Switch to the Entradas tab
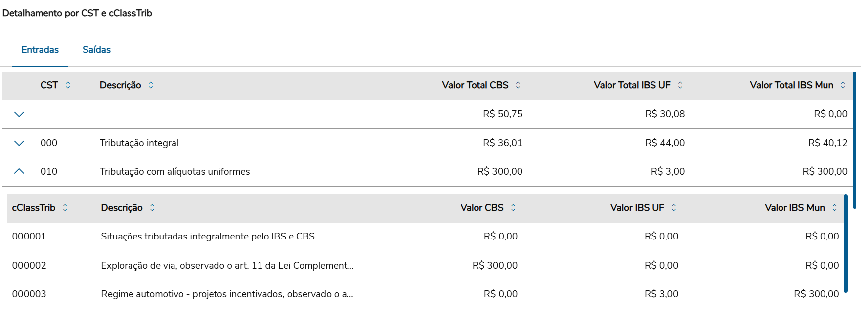The height and width of the screenshot is (319, 868). [x=40, y=50]
